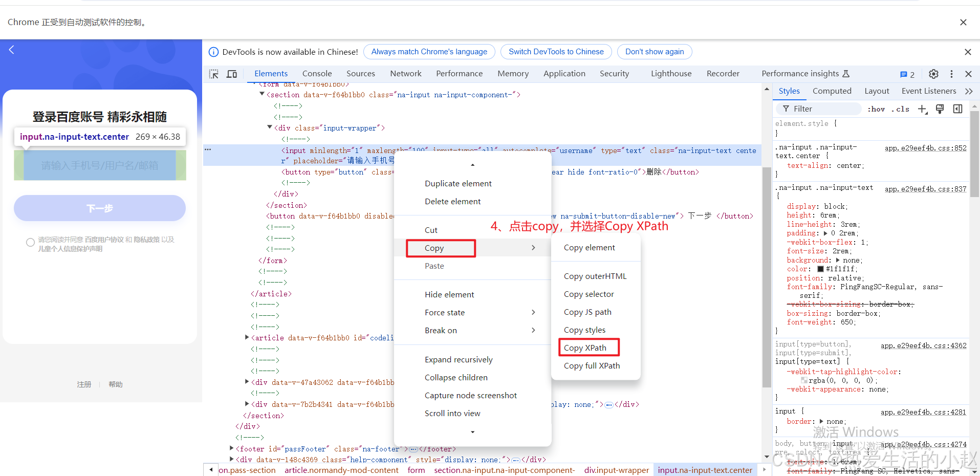Screen dimensions: 980x476
Task: Open the Event Listeners tab
Action: 928,91
